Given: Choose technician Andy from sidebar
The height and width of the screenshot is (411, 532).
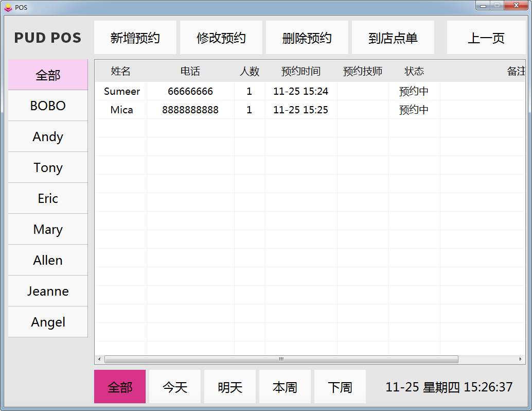Looking at the screenshot, I should tap(48, 136).
